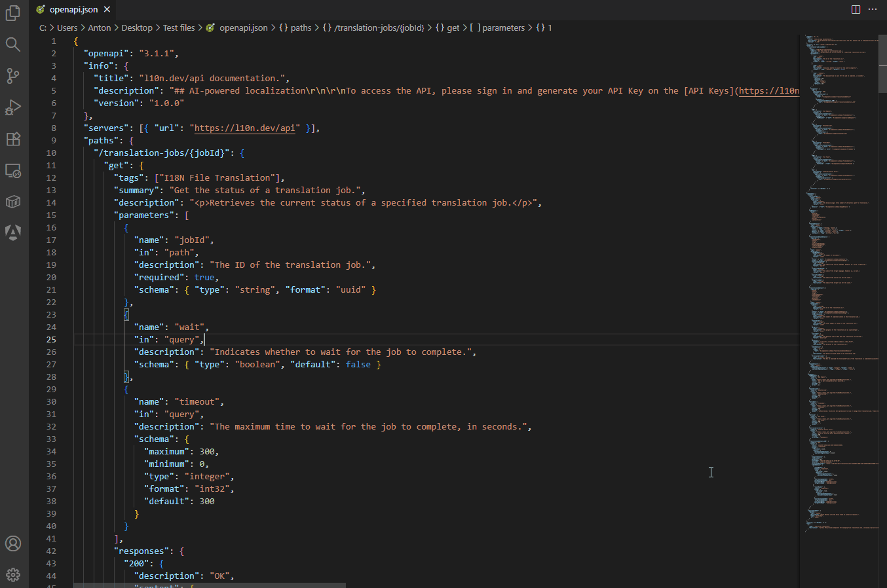Select the bottom extension icon in activity bar
The height and width of the screenshot is (588, 887).
click(13, 232)
